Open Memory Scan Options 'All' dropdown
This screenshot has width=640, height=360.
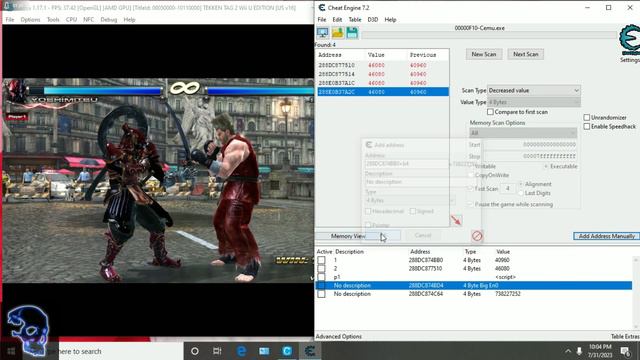coord(523,133)
